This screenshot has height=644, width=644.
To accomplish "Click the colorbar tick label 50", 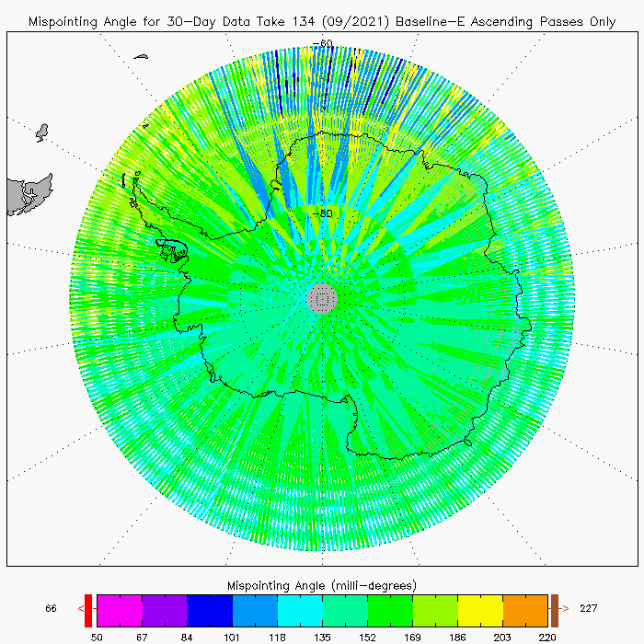I will coord(97,638).
